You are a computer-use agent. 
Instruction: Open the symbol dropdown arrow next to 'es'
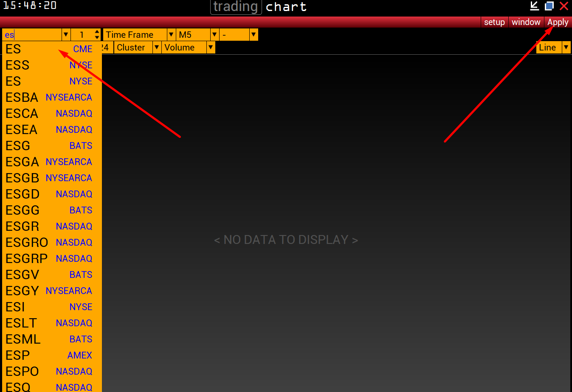pos(66,35)
